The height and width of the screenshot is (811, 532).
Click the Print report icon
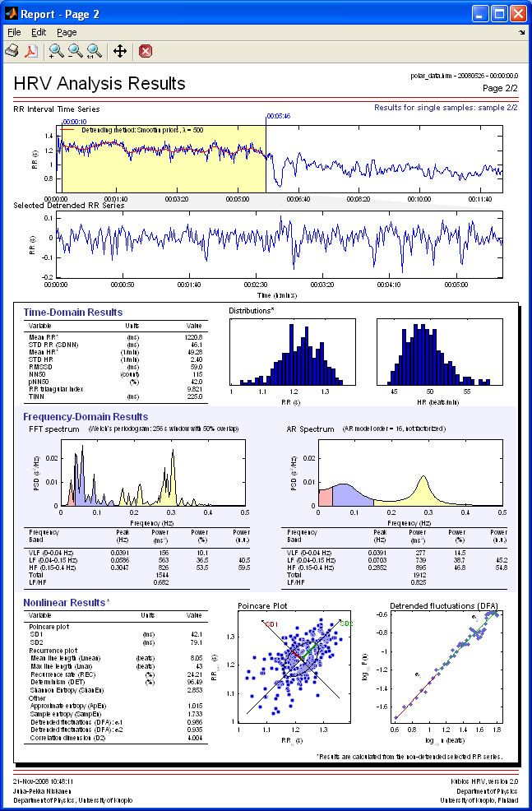[12, 52]
